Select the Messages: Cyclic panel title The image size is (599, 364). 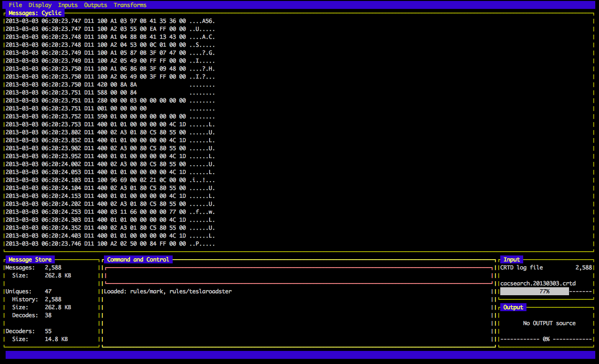tap(35, 13)
